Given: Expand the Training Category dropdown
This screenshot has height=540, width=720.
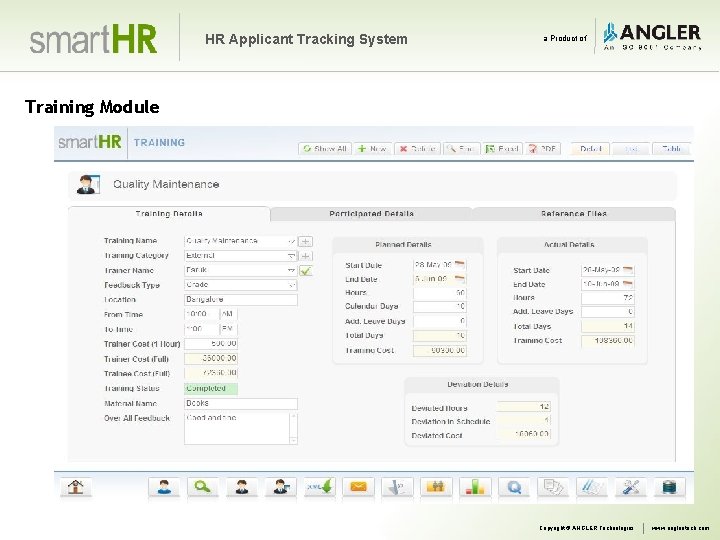Looking at the screenshot, I should pos(291,256).
